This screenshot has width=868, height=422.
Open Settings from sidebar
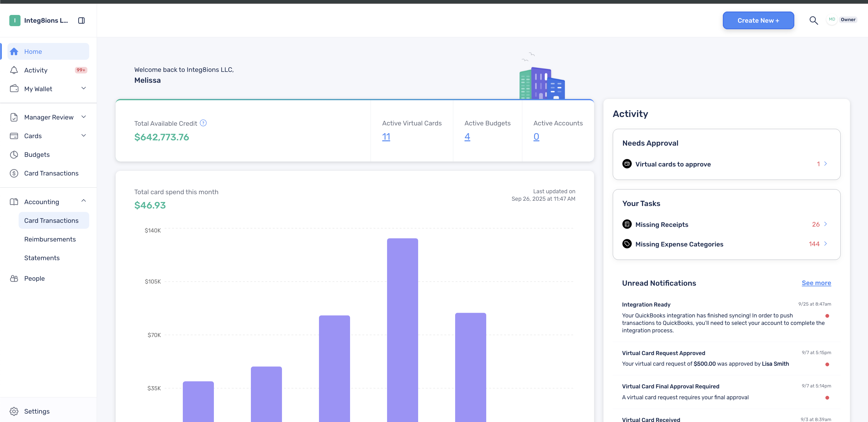(x=48, y=411)
